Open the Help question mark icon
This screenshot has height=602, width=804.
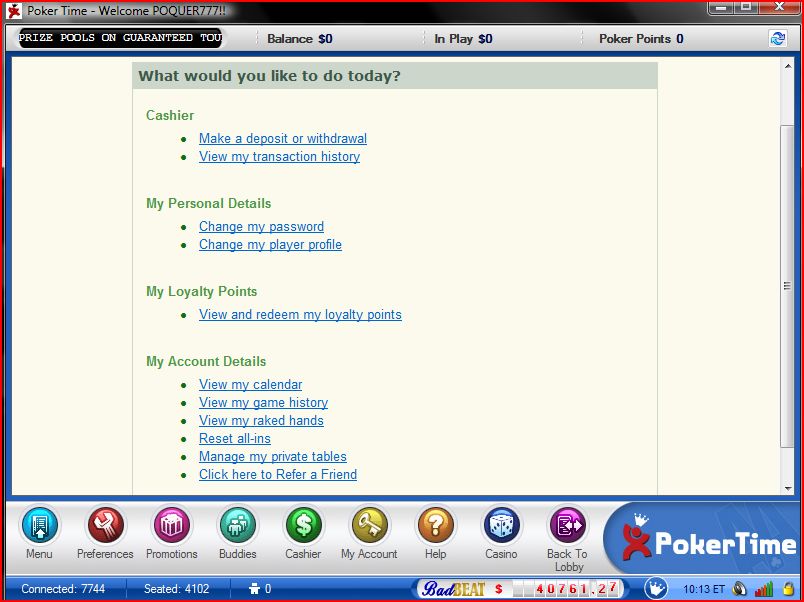[435, 525]
